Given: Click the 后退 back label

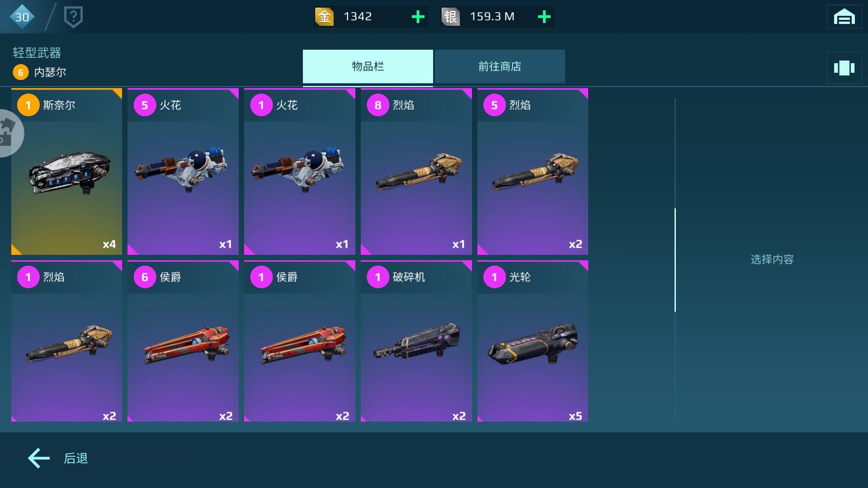Looking at the screenshot, I should 76,458.
